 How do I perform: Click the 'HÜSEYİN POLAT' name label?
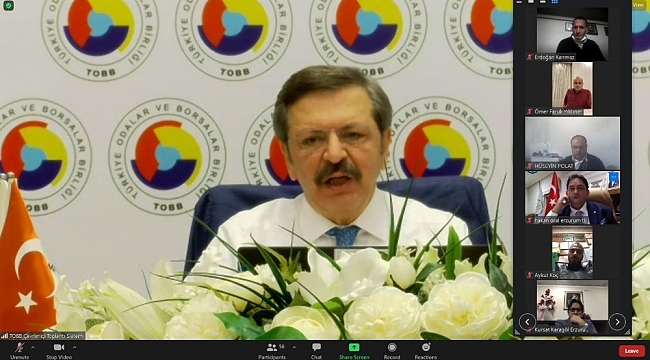point(554,166)
